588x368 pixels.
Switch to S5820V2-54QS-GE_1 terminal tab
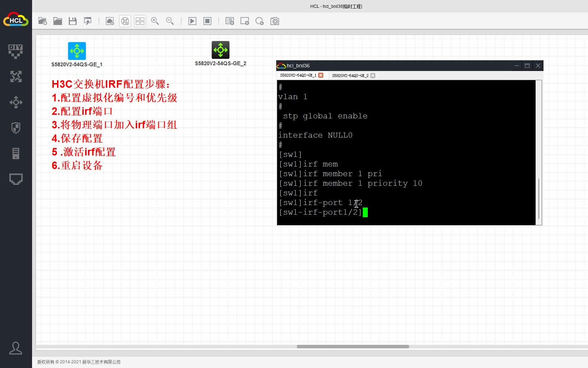point(298,75)
